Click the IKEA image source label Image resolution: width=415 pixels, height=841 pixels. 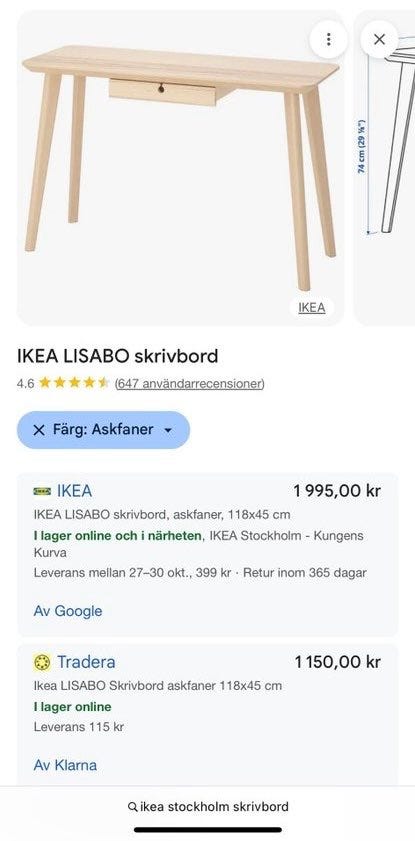point(312,308)
